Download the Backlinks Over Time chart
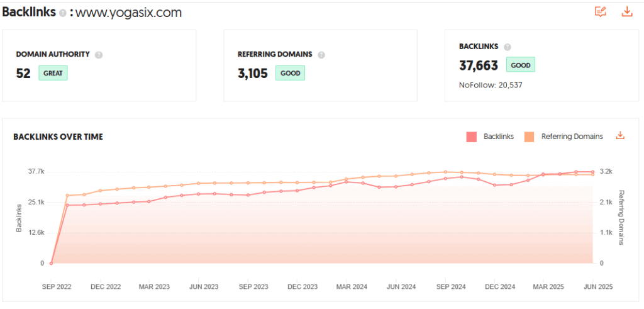 (620, 135)
